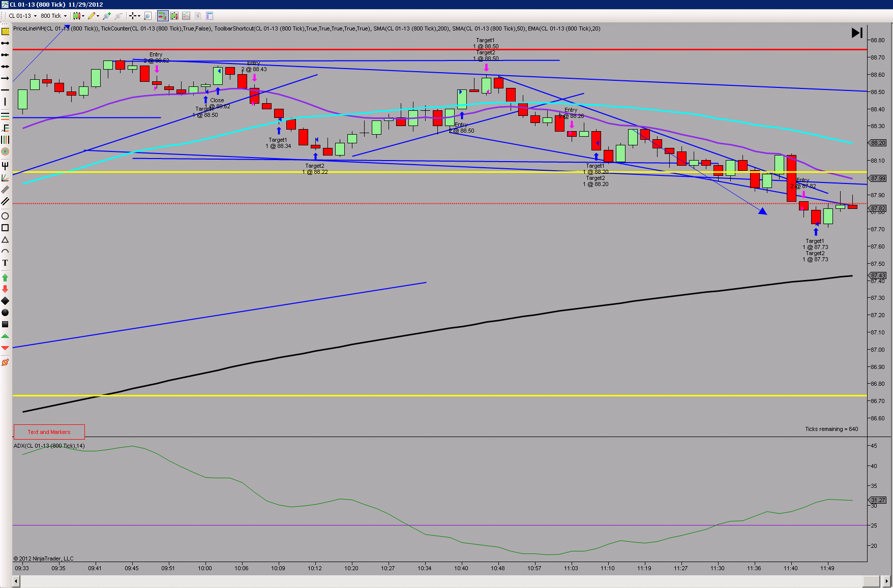The height and width of the screenshot is (588, 893).
Task: Select the green Triangle Up marker
Action: pyautogui.click(x=5, y=336)
